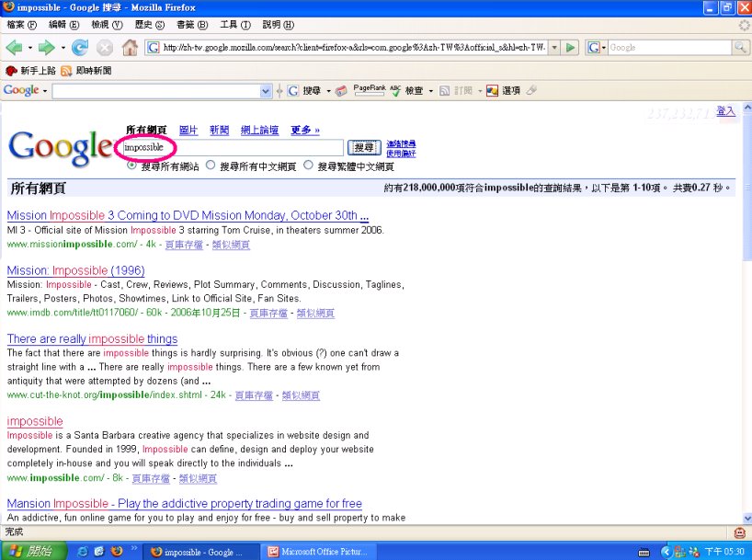The width and height of the screenshot is (752, 560).
Task: Click the PageRank indicator in Google Toolbar
Action: (x=370, y=90)
